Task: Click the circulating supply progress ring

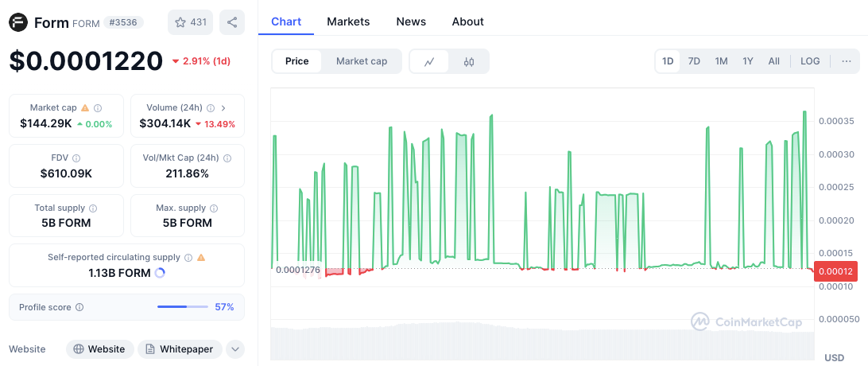Action: click(160, 272)
